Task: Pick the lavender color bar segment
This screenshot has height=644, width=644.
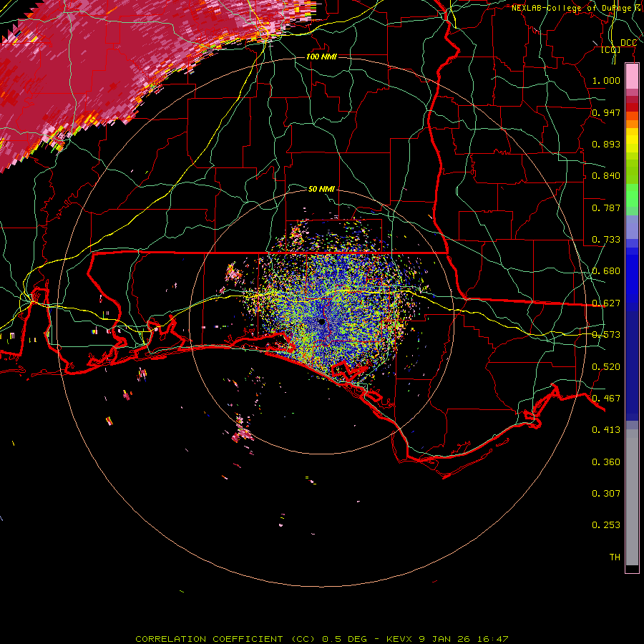Action: (x=632, y=227)
